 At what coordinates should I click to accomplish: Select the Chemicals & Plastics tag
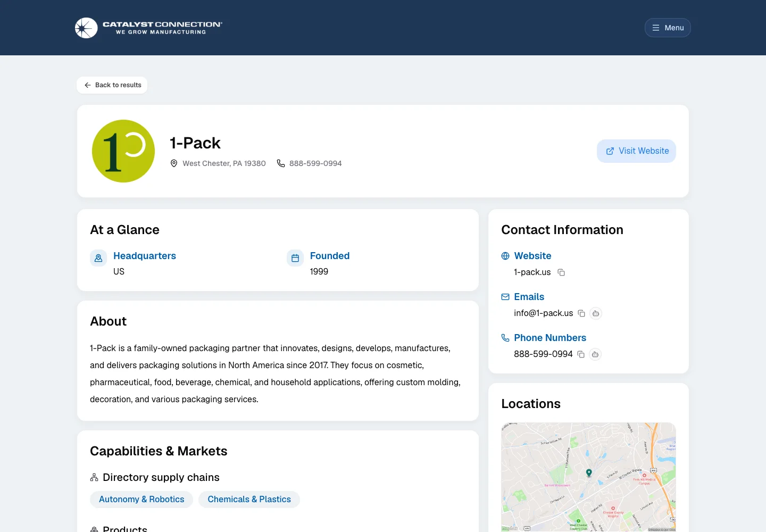click(249, 500)
